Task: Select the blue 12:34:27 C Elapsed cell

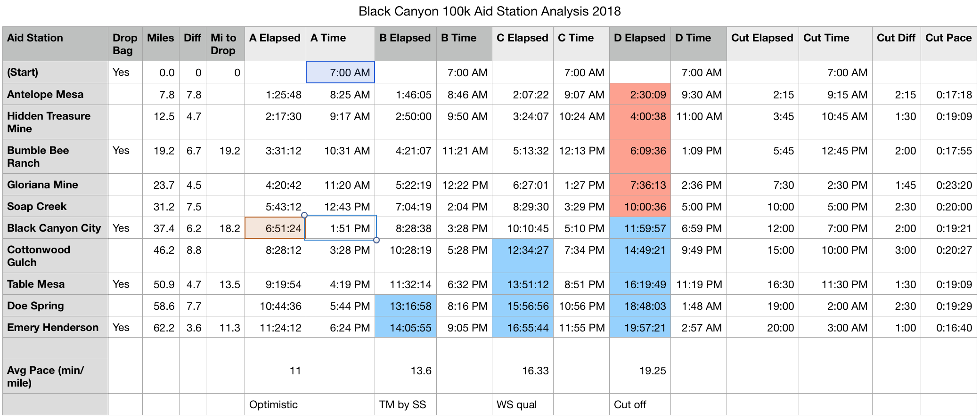Action: [523, 250]
